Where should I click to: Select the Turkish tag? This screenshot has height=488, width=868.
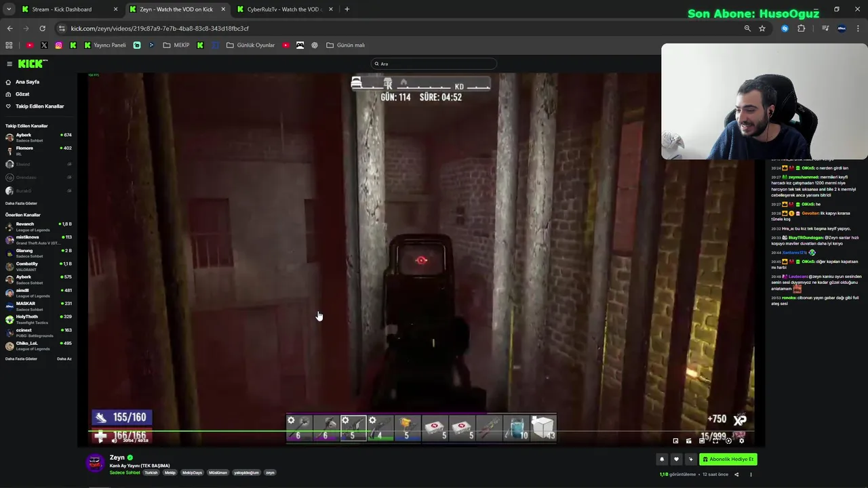pyautogui.click(x=151, y=472)
